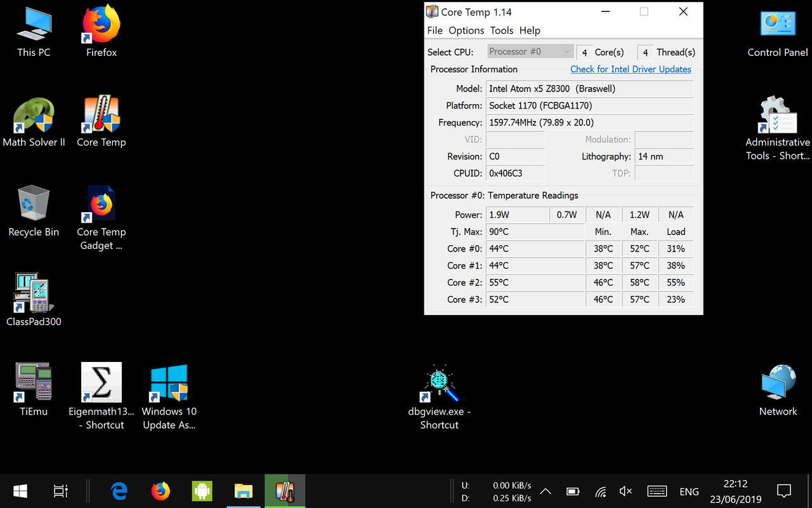Click Check for Intel Driver Updates link
The image size is (812, 508).
tap(631, 69)
